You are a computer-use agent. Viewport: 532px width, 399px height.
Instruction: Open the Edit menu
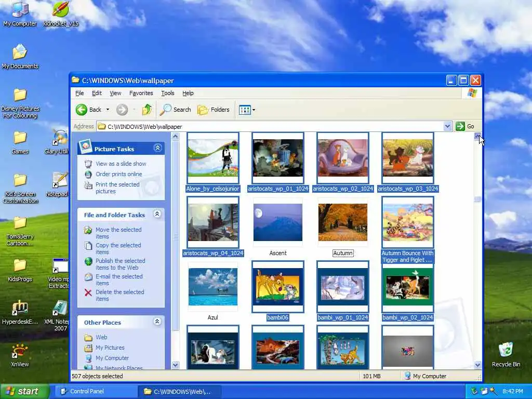[97, 93]
